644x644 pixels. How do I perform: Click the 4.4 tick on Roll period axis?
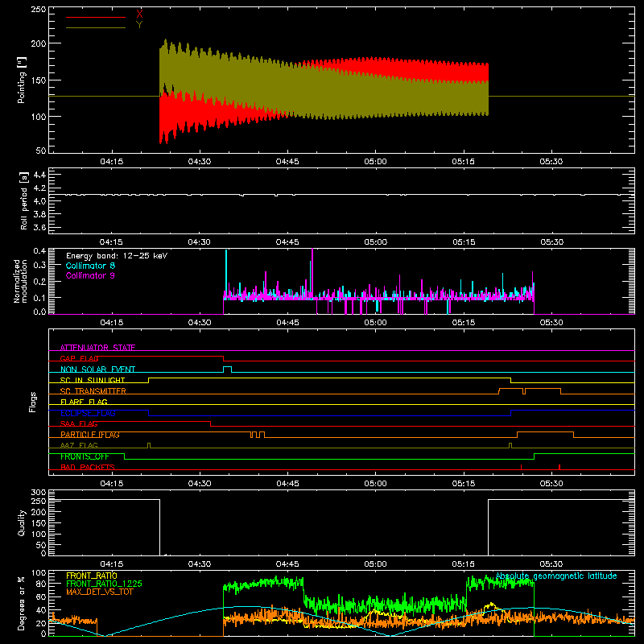(39, 175)
